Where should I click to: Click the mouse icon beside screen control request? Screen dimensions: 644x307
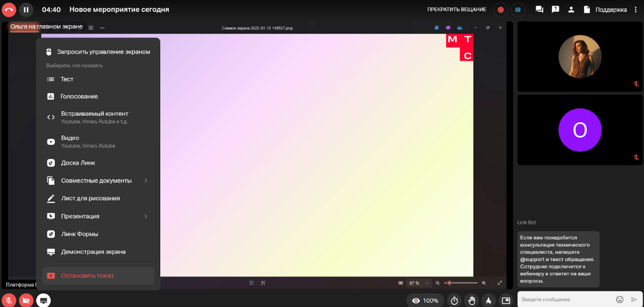[49, 52]
